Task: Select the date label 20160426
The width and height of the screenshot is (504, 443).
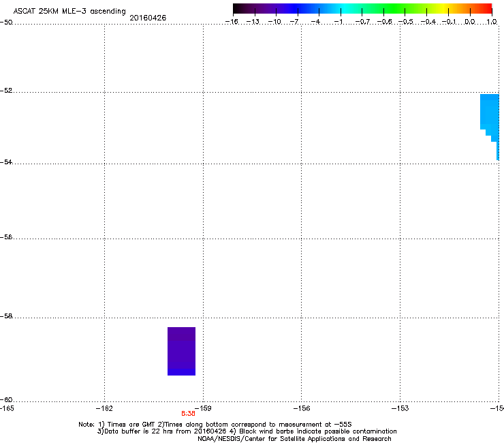Action: click(148, 18)
